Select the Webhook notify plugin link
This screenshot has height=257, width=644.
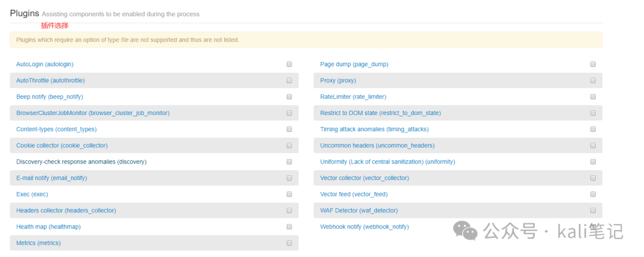(x=364, y=227)
